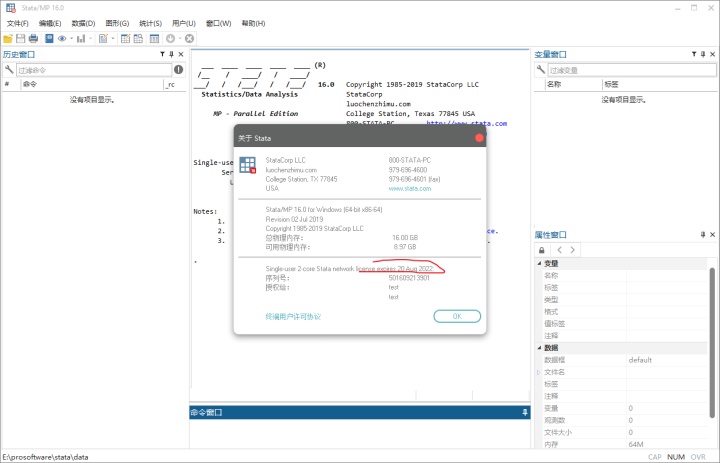
Task: Click the Data Browser magnifier icon
Action: coord(138,39)
